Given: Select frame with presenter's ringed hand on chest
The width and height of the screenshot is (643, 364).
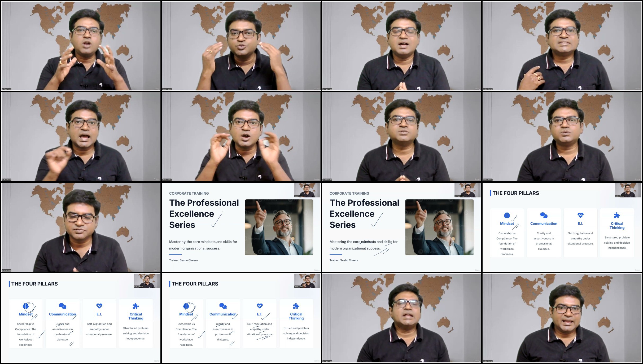Looking at the screenshot, I should (562, 46).
